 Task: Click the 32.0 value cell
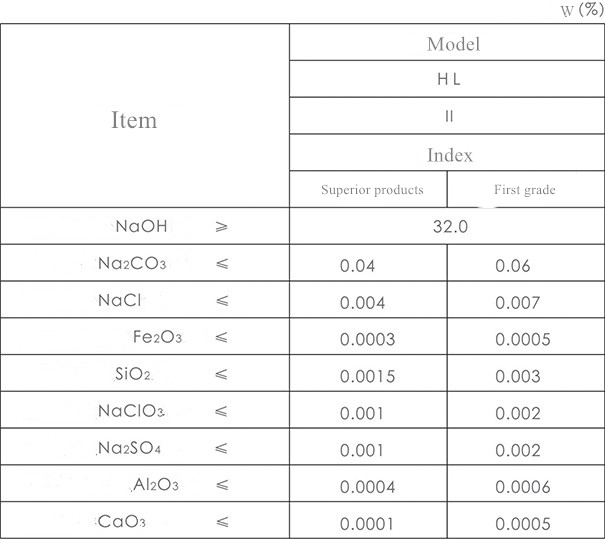(449, 227)
